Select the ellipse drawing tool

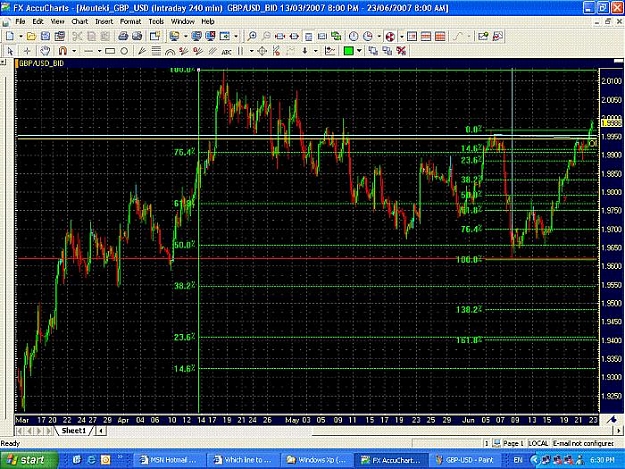[x=124, y=51]
